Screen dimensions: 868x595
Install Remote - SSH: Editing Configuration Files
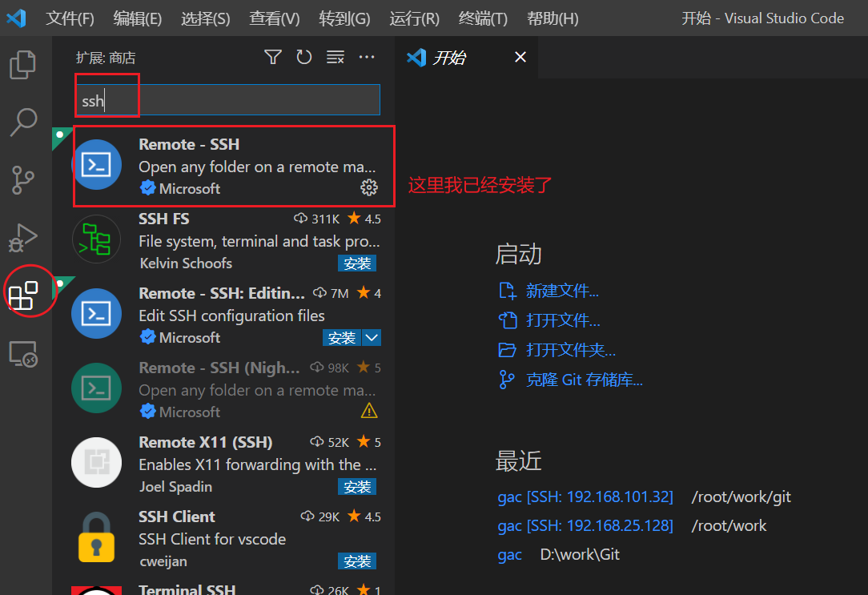pyautogui.click(x=342, y=338)
